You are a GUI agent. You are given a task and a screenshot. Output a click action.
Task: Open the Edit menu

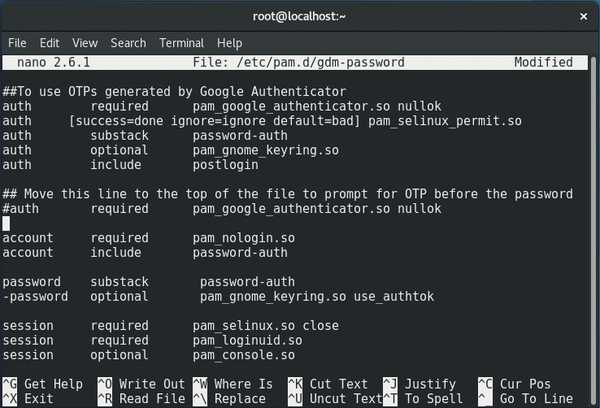coord(50,43)
